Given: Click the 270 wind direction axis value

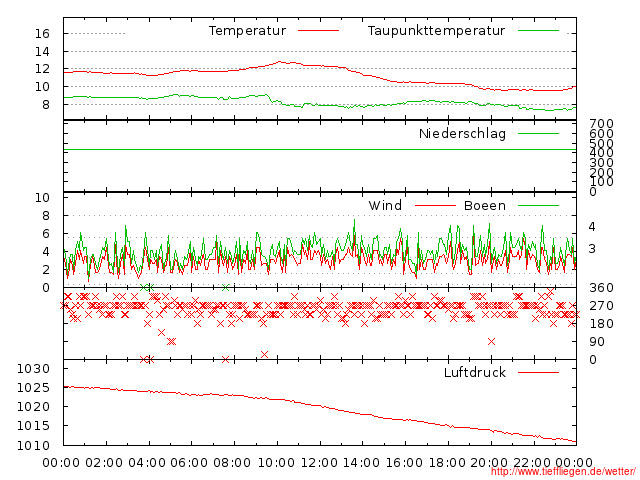Looking at the screenshot, I should click(601, 306).
